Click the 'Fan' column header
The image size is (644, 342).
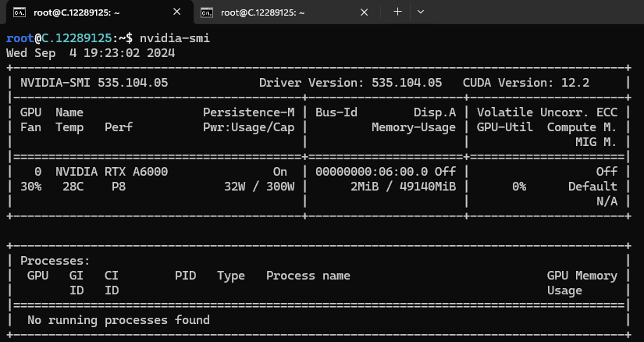30,127
